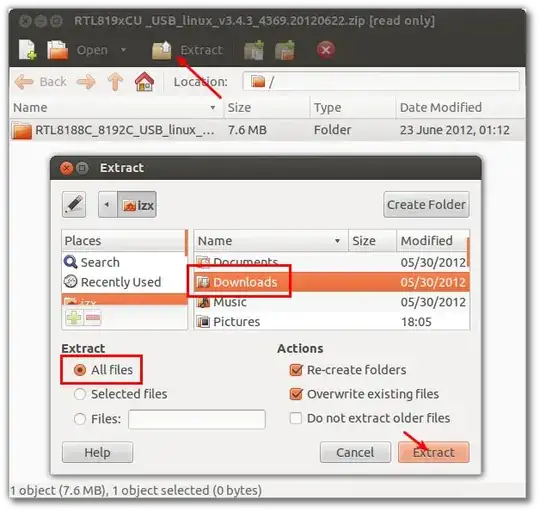Toggle the Overwrite existing files checkbox
The width and height of the screenshot is (540, 512).
pos(296,394)
